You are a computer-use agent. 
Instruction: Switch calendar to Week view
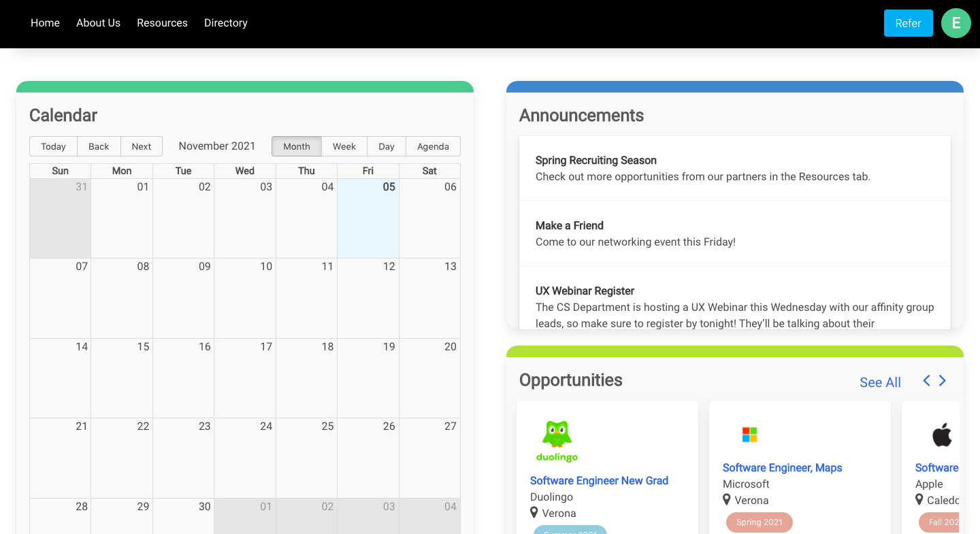[344, 146]
